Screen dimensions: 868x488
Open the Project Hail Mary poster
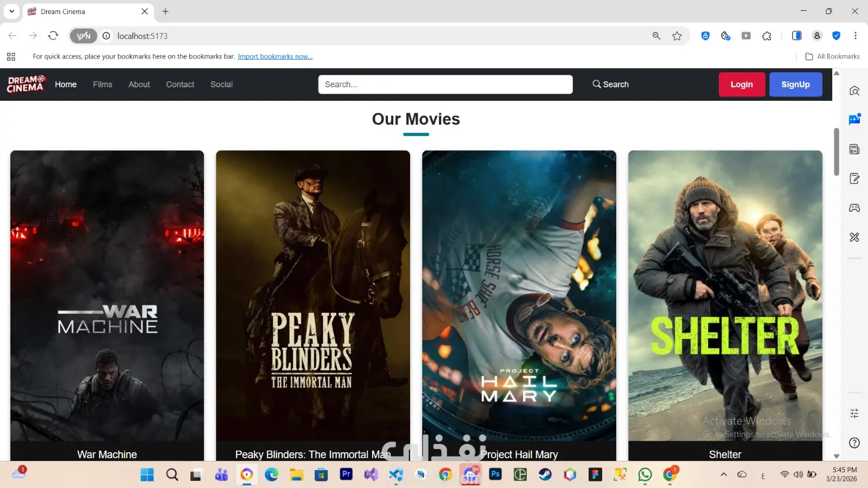pyautogui.click(x=519, y=296)
